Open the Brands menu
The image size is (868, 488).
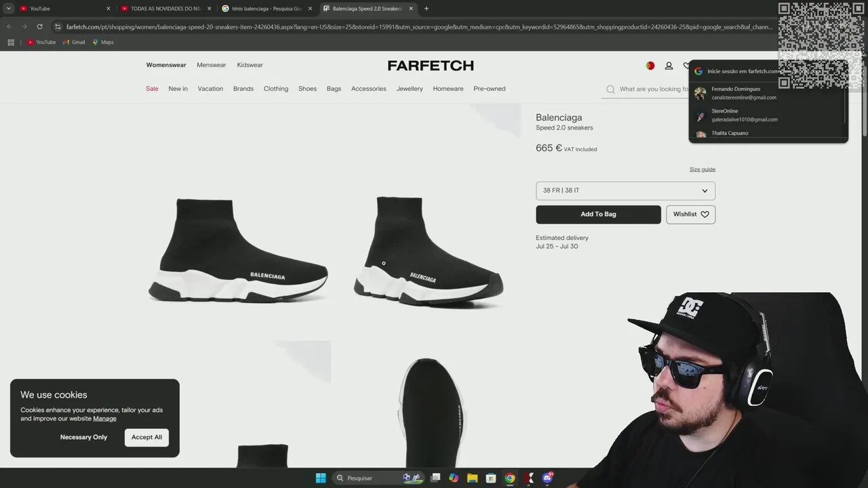[x=243, y=89]
